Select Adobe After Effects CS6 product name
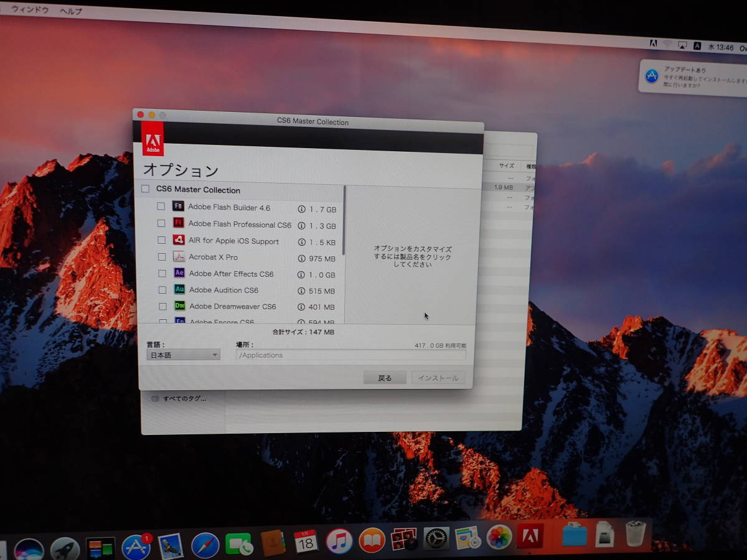The height and width of the screenshot is (560, 747). pos(231,274)
